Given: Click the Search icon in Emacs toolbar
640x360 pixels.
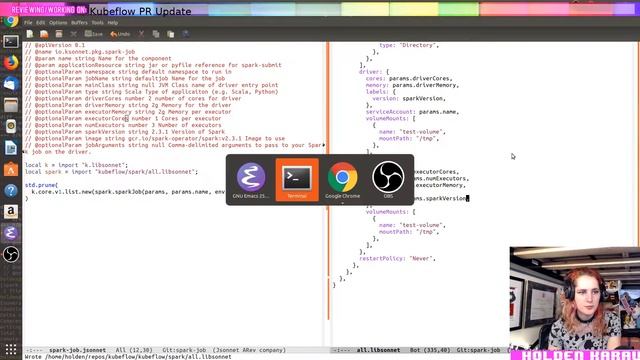Looking at the screenshot, I should pos(185,34).
